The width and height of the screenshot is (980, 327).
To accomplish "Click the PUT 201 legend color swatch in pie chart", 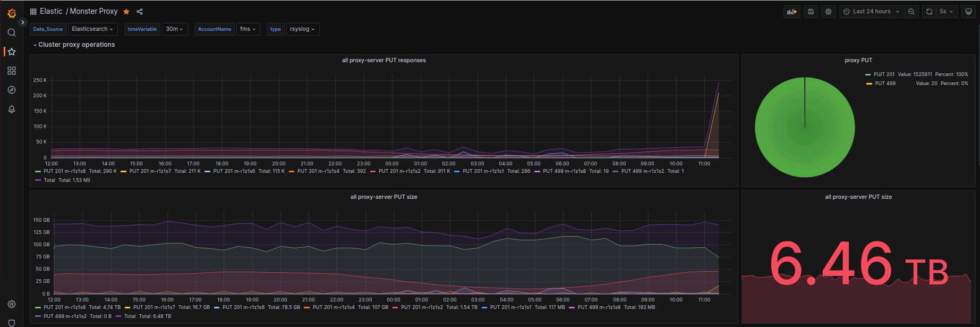I will pyautogui.click(x=868, y=74).
